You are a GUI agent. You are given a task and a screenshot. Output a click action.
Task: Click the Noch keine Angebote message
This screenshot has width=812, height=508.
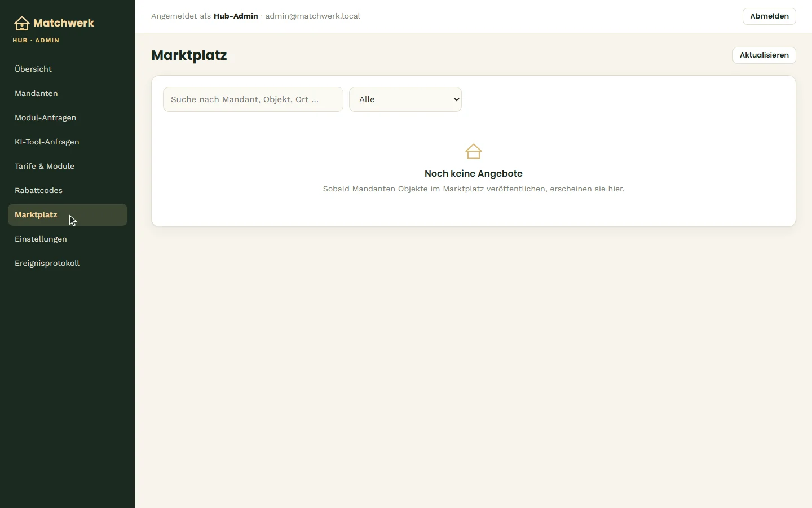click(x=474, y=174)
